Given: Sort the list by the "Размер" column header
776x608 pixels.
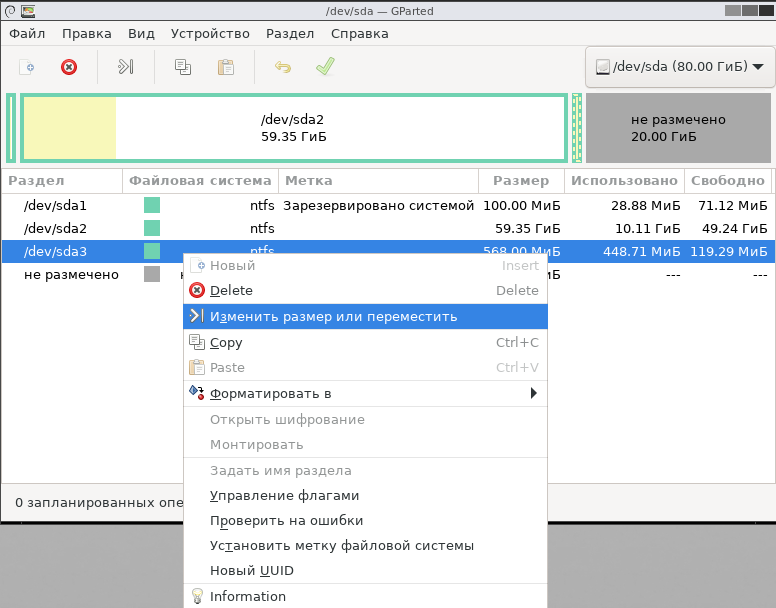Looking at the screenshot, I should point(521,181).
